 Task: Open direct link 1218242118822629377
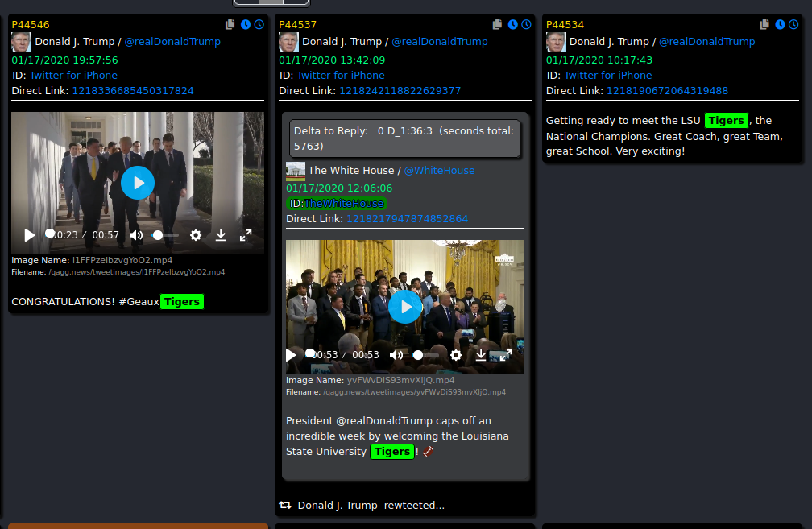400,90
